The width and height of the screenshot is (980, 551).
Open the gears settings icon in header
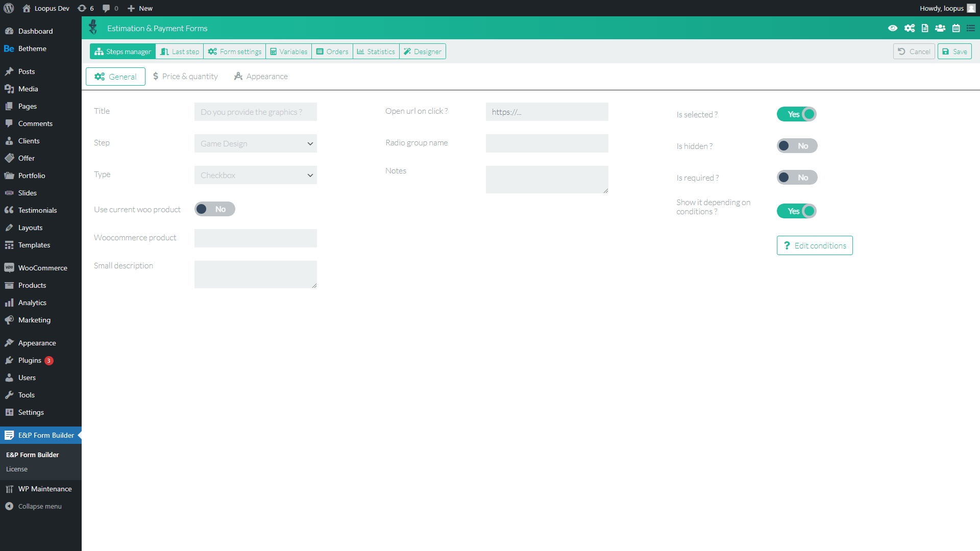(x=910, y=28)
